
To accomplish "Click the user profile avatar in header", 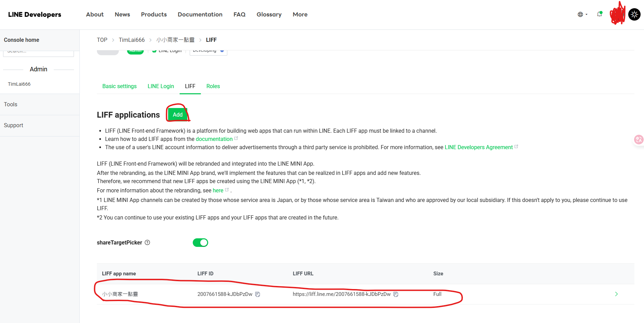I will pyautogui.click(x=618, y=14).
